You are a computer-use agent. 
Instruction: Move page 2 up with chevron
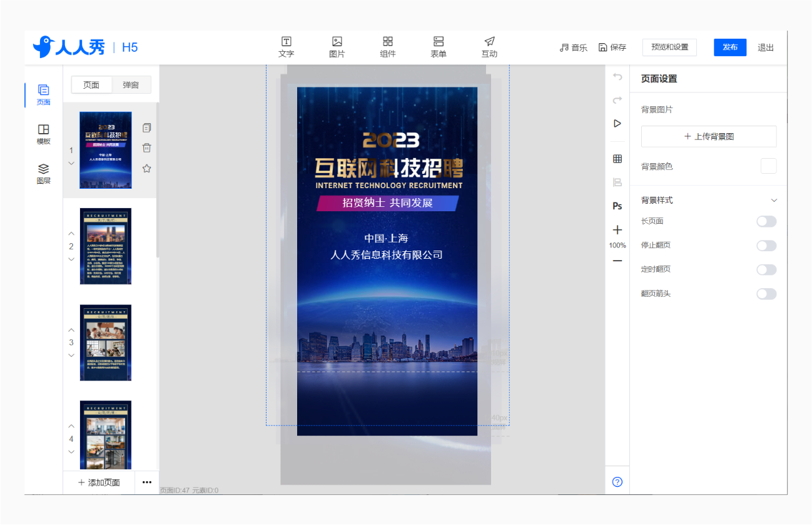coord(71,234)
